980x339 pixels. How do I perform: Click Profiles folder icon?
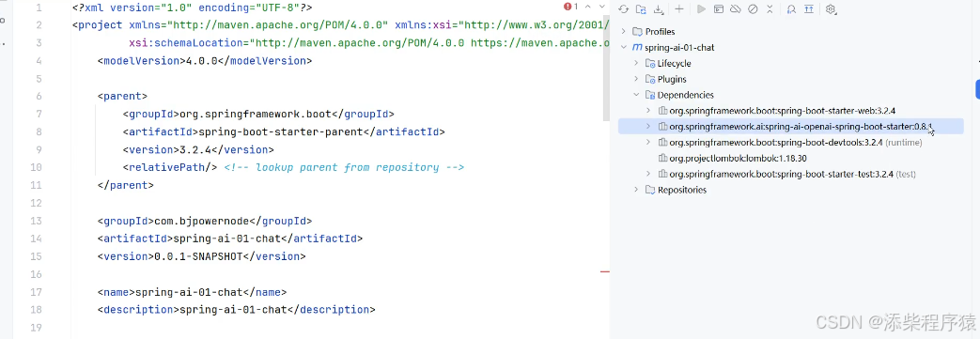tap(637, 31)
